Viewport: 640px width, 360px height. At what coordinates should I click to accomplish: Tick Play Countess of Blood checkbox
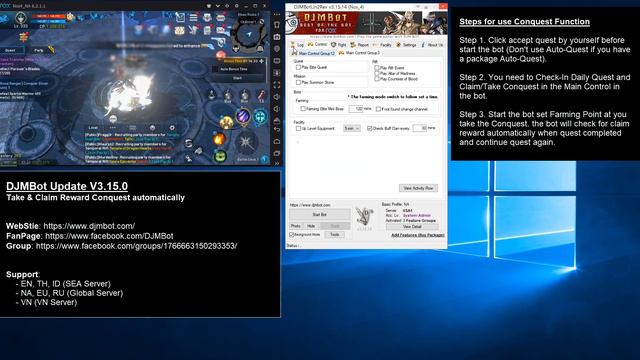pyautogui.click(x=377, y=79)
